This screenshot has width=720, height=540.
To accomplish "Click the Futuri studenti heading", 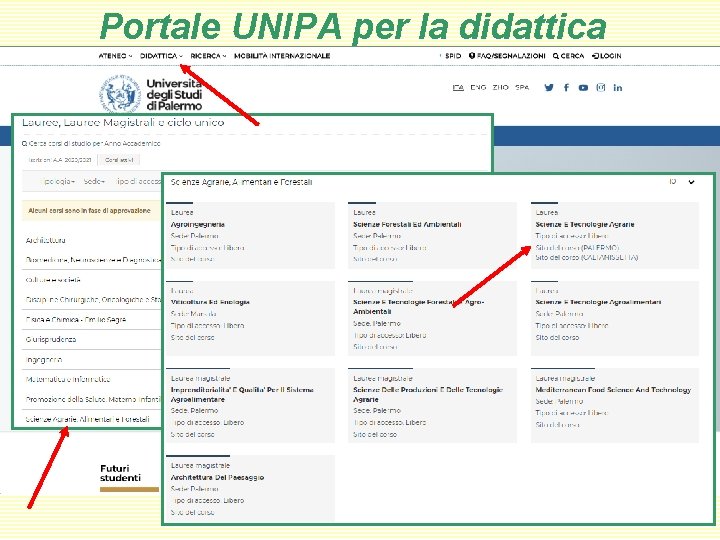I will point(120,473).
